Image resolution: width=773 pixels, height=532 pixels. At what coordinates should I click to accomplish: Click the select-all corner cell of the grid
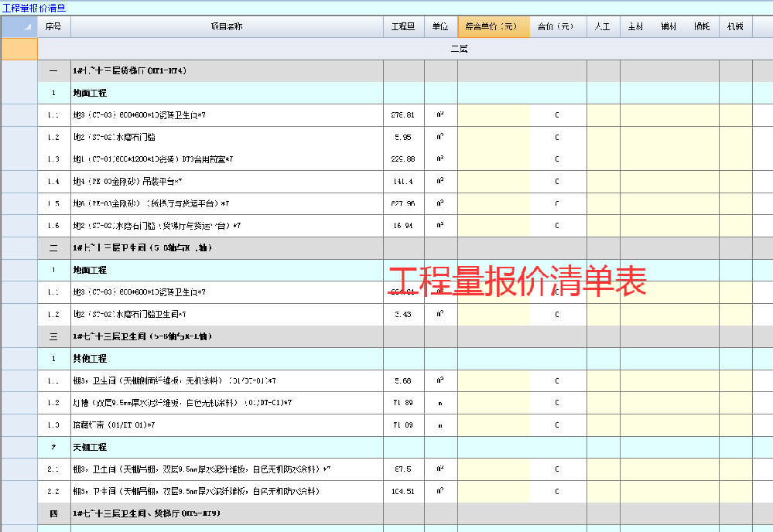point(19,26)
